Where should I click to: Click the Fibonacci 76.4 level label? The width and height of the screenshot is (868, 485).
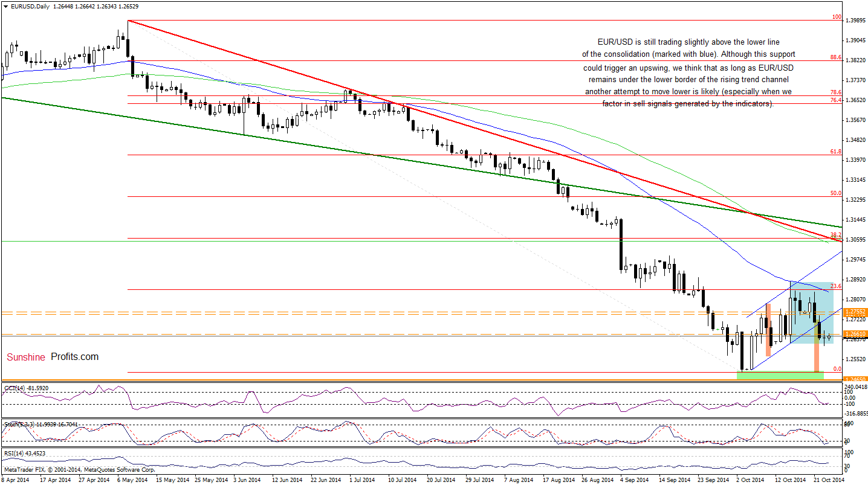[835, 100]
